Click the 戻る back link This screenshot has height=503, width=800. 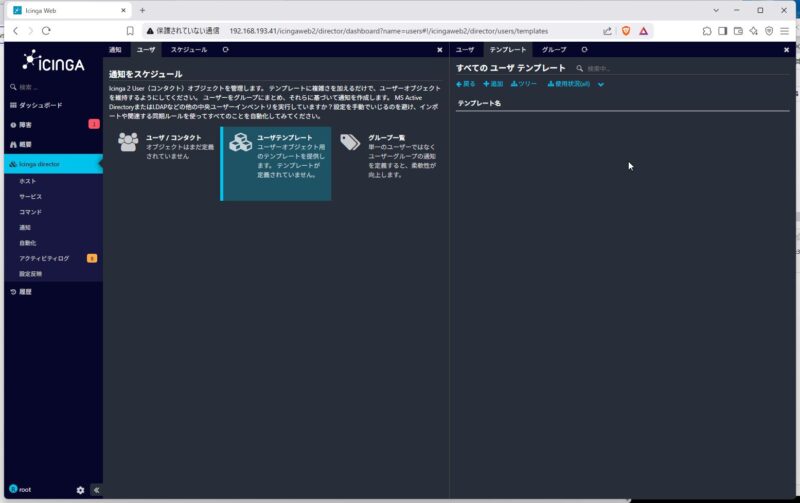pyautogui.click(x=466, y=84)
